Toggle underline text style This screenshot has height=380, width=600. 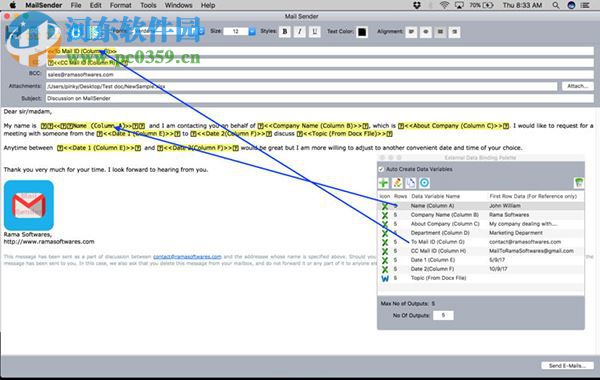pos(315,32)
